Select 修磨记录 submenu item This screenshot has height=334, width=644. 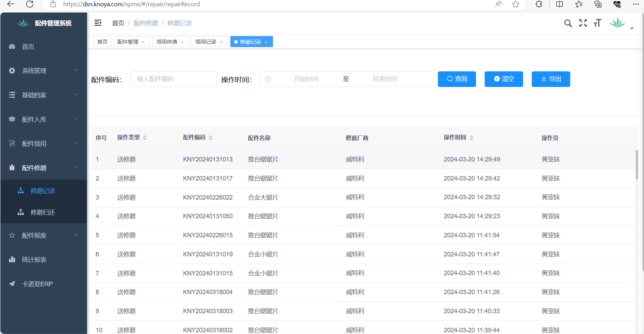[44, 191]
